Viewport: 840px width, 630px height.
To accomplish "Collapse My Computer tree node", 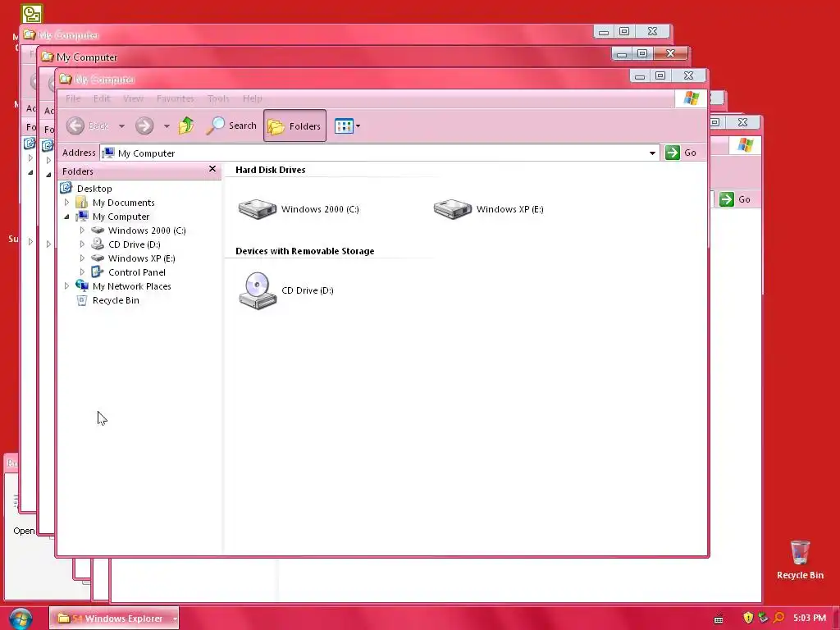I will [66, 217].
